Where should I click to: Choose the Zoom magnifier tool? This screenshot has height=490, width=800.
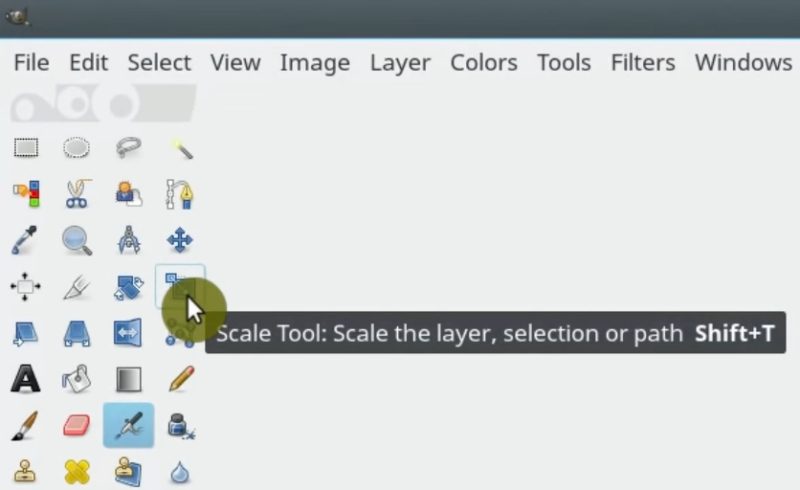77,240
